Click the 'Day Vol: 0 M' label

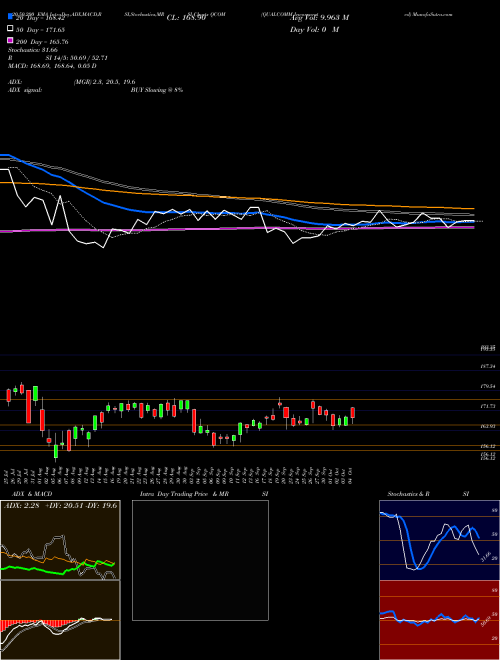point(314,30)
